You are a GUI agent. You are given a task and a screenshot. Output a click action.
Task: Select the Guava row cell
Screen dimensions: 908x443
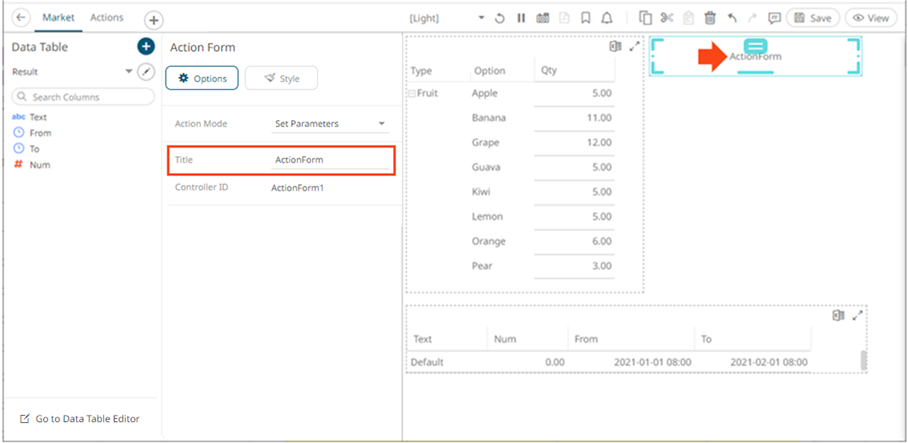click(485, 167)
